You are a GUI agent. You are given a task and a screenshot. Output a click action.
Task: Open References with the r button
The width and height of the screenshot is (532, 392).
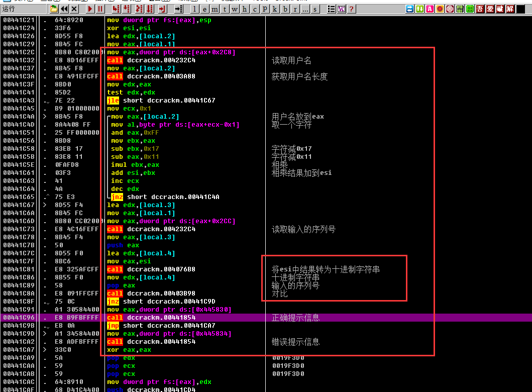(295, 9)
